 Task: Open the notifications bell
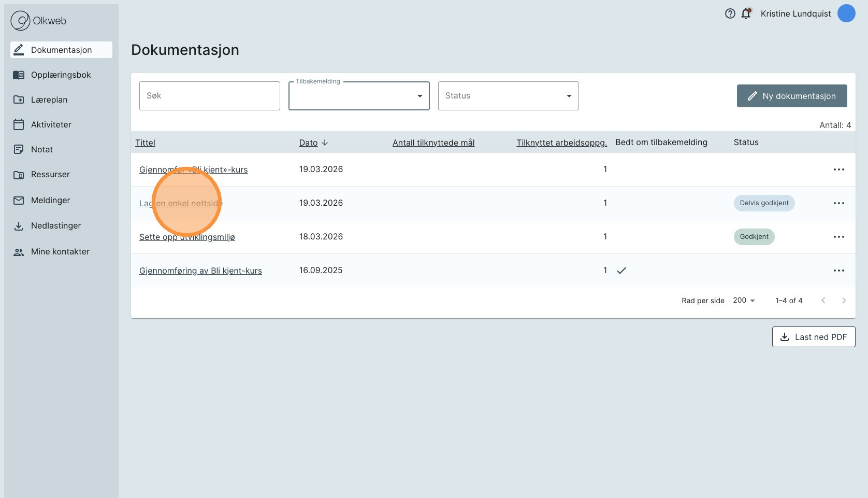click(x=746, y=14)
